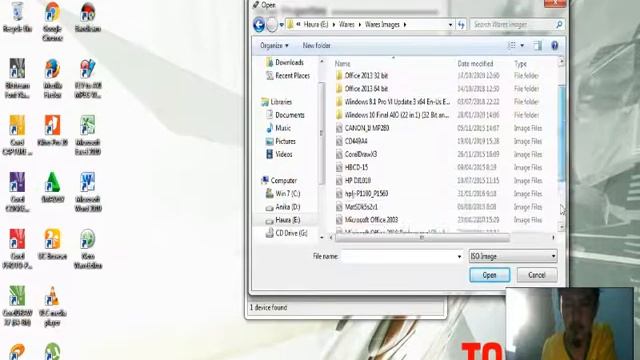Open the Pictures library
Viewport: 640px width, 360px height.
(280, 141)
